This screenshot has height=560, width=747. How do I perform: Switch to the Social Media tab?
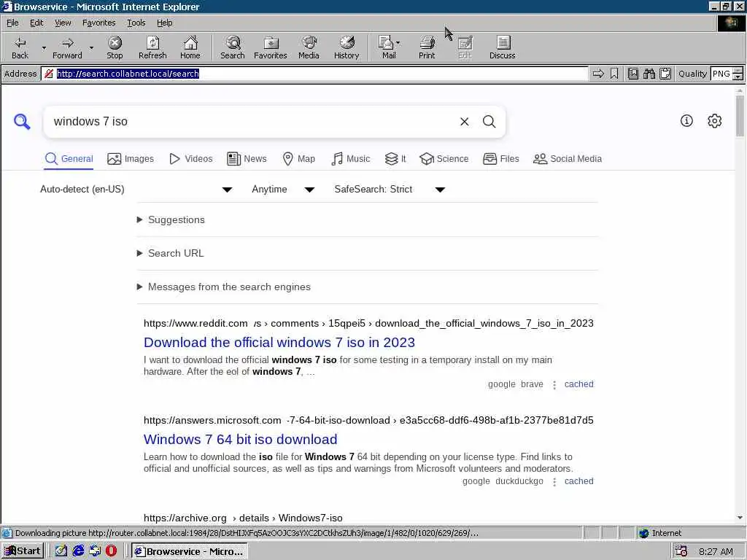(568, 158)
